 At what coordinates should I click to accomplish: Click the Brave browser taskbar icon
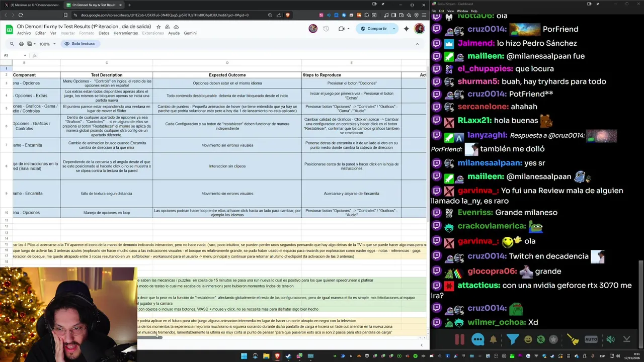[x=277, y=356]
